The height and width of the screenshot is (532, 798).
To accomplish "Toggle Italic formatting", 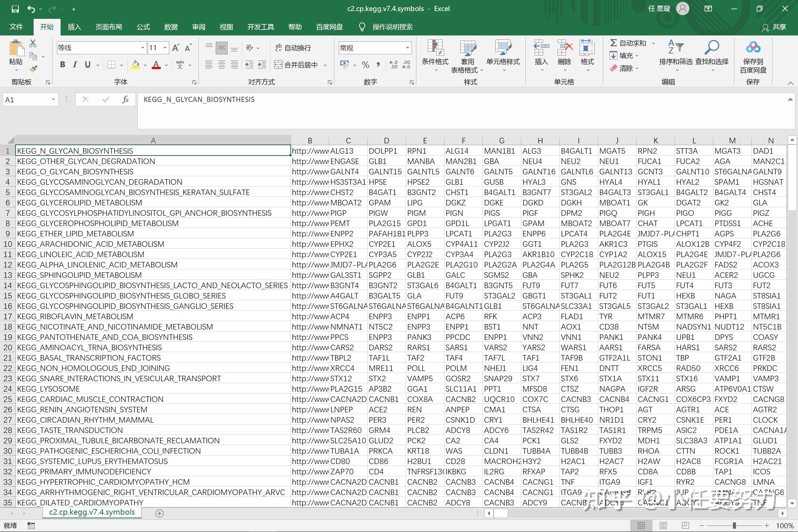I will tap(75, 65).
